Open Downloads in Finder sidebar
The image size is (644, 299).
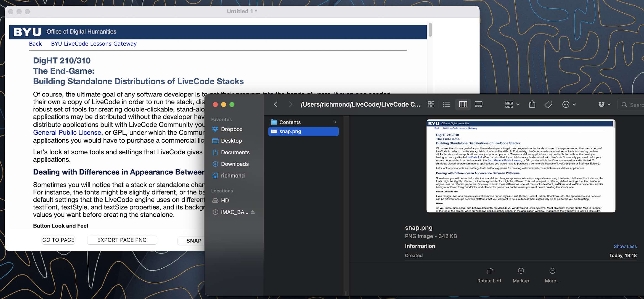click(x=235, y=164)
